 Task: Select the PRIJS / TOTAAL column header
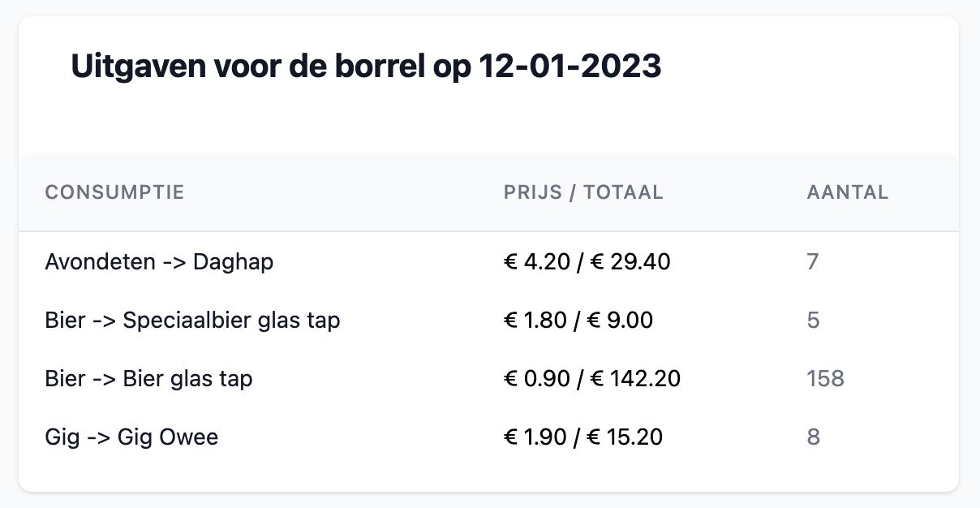583,192
